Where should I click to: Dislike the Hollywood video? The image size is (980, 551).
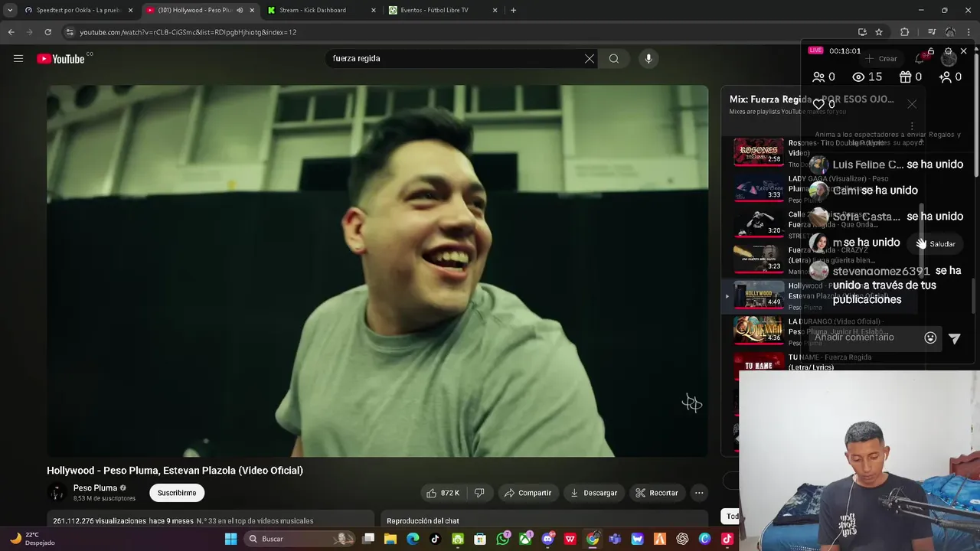coord(479,493)
